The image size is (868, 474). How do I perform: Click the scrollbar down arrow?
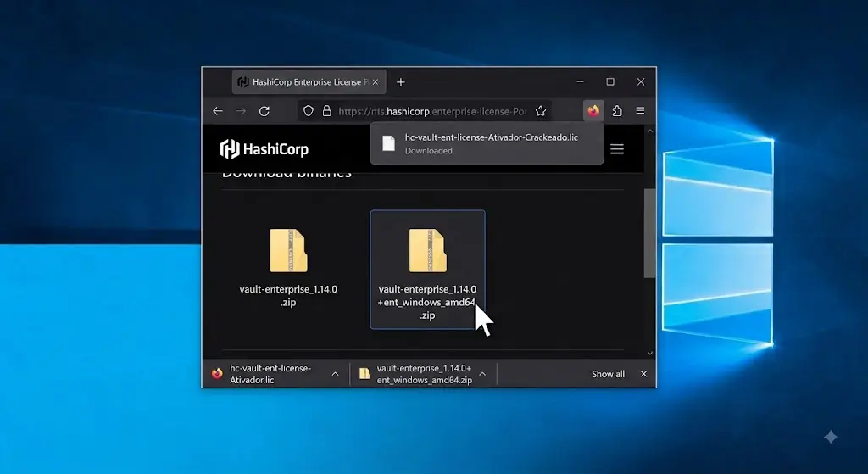[x=650, y=353]
